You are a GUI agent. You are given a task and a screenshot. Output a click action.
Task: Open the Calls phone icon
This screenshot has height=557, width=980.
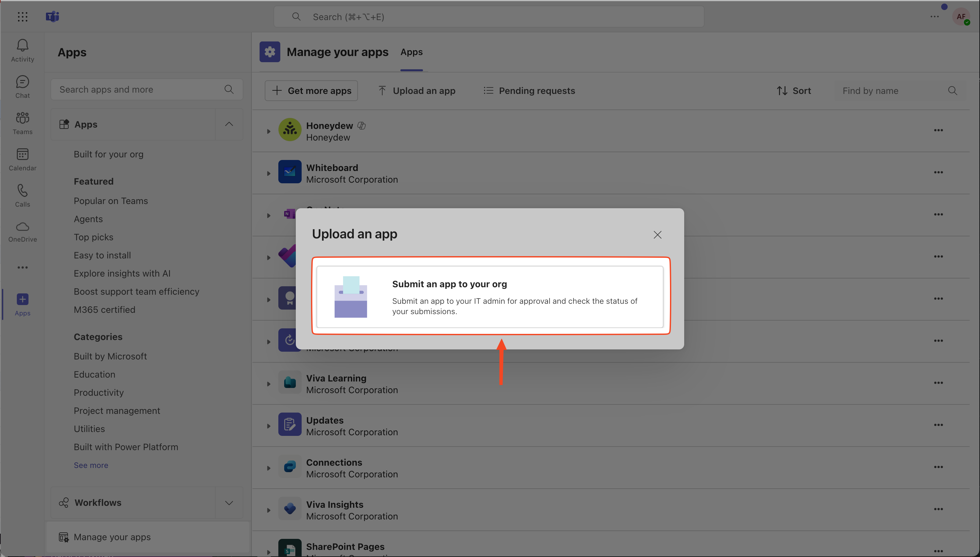(x=23, y=196)
